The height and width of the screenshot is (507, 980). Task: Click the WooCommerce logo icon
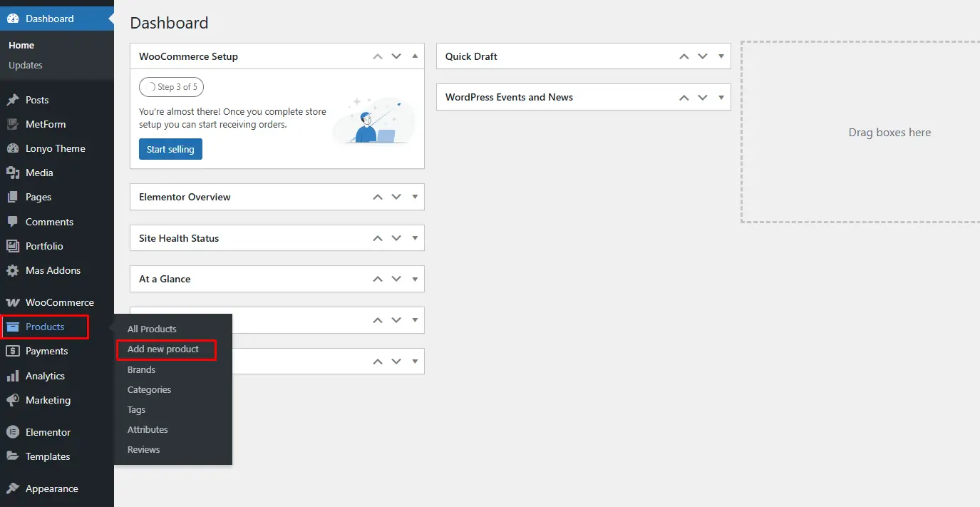pos(13,302)
